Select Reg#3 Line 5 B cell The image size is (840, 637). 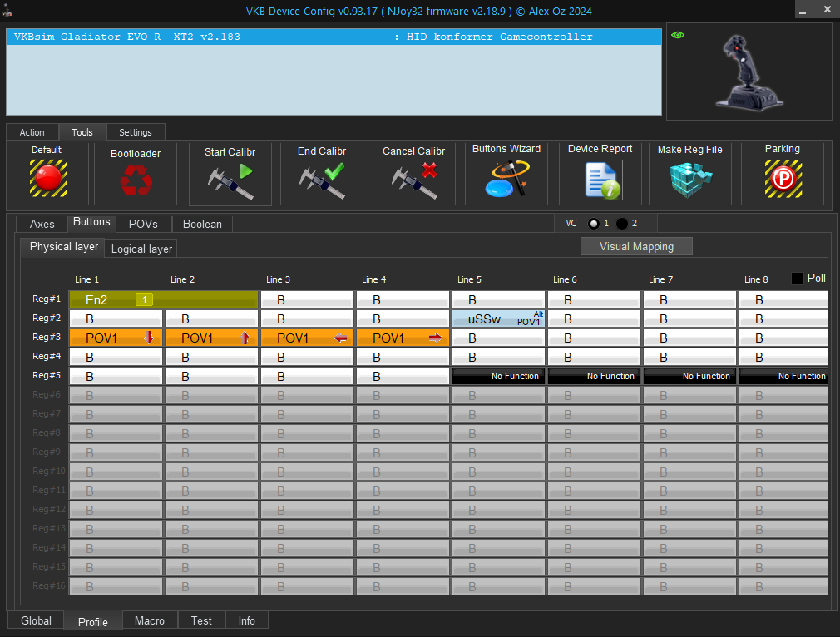498,338
